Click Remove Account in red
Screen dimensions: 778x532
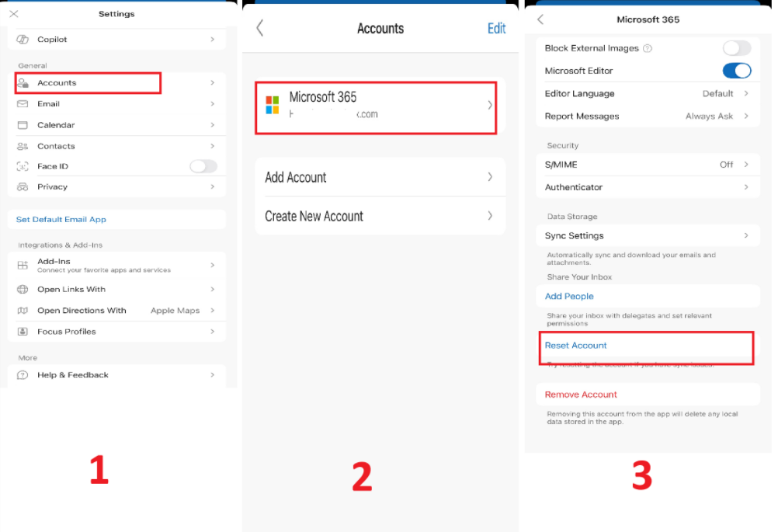click(x=581, y=395)
